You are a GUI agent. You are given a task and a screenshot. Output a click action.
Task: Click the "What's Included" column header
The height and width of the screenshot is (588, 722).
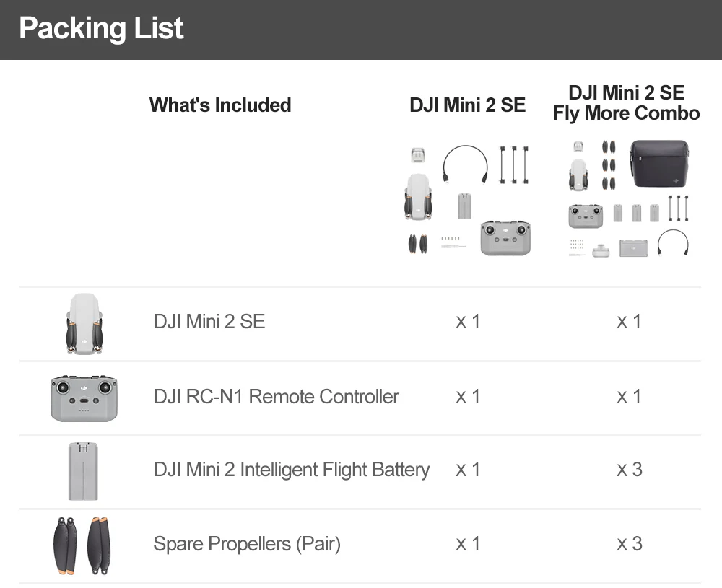coord(220,105)
